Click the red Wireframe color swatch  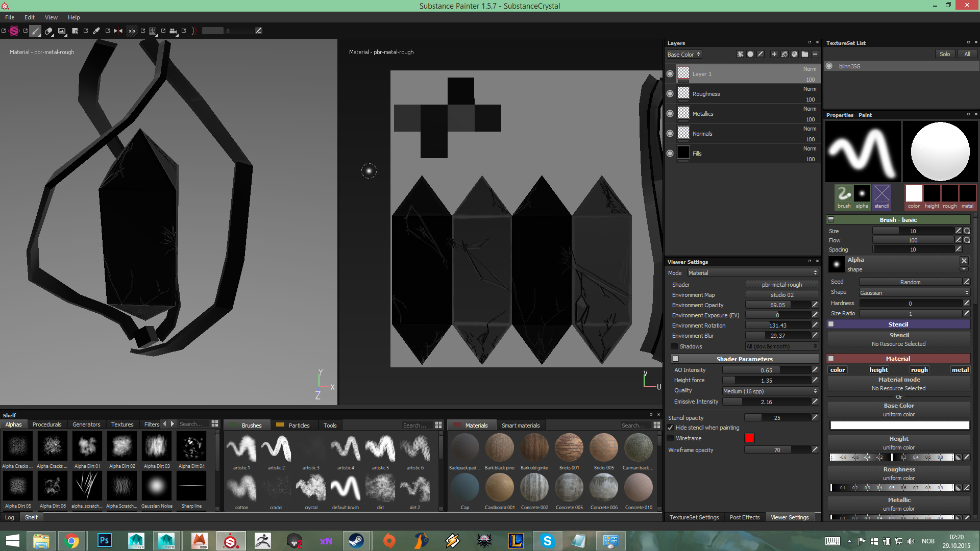(749, 438)
